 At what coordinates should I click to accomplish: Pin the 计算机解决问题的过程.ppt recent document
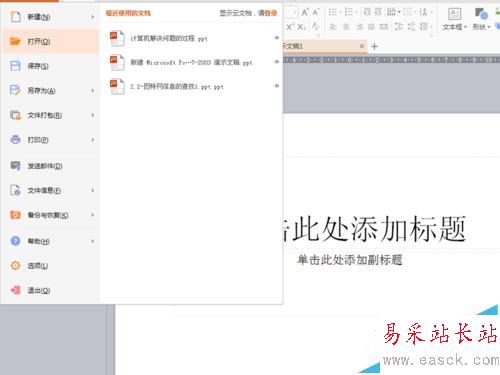[x=276, y=38]
